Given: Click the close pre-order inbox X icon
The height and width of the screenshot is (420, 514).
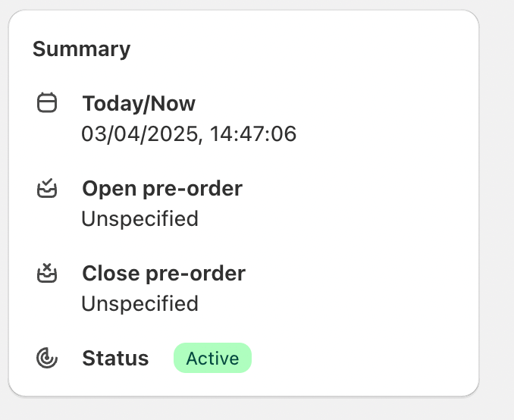Looking at the screenshot, I should click(x=47, y=273).
